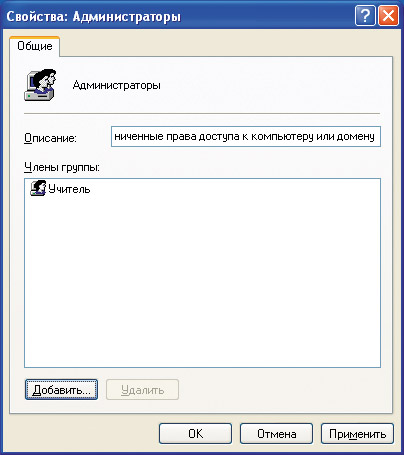
Task: Cancel the dialog with the Отмена button
Action: click(x=276, y=434)
